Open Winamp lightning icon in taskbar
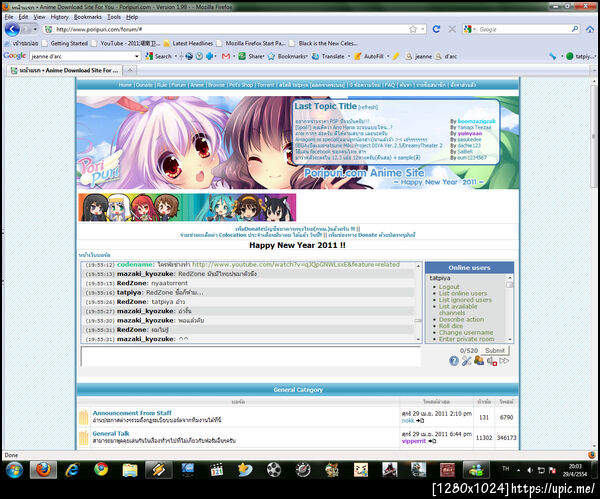Image resolution: width=600 pixels, height=499 pixels. 158,470
